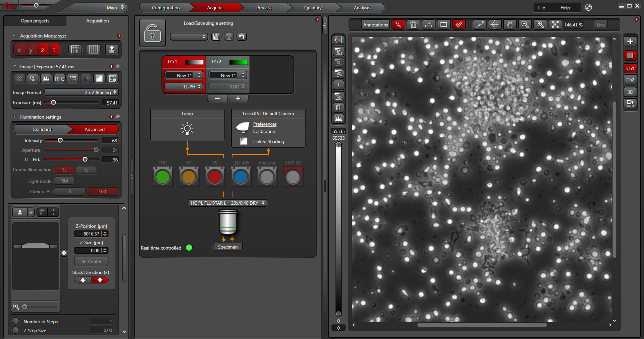
Task: Click the green FITC filter cube
Action: pyautogui.click(x=163, y=177)
